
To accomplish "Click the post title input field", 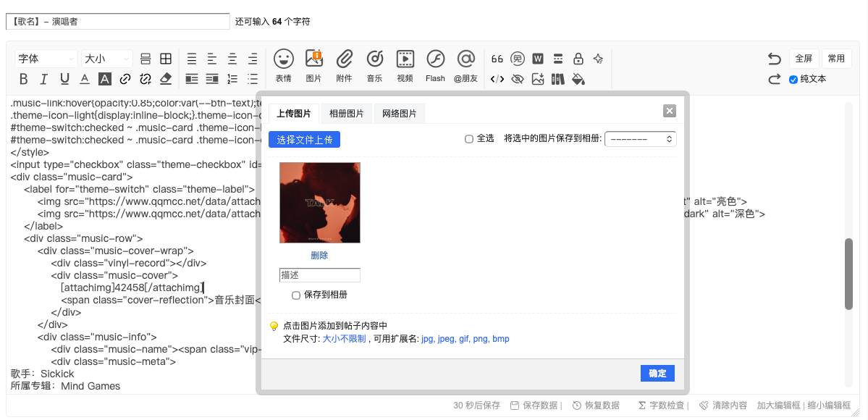I will tap(118, 22).
